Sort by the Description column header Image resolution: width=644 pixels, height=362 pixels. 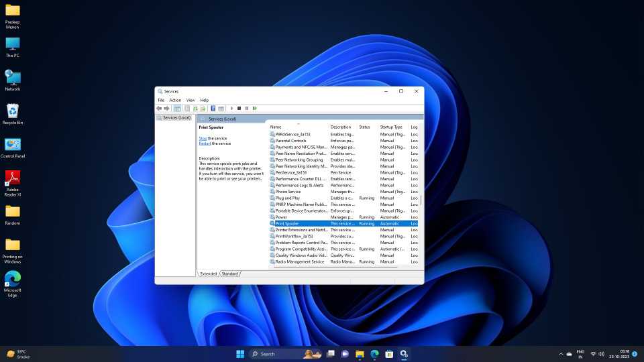[343, 127]
